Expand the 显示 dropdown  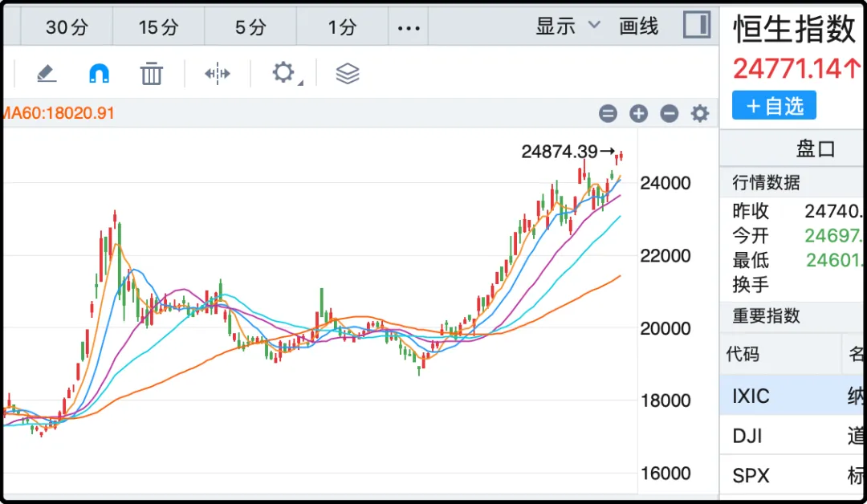pyautogui.click(x=568, y=26)
